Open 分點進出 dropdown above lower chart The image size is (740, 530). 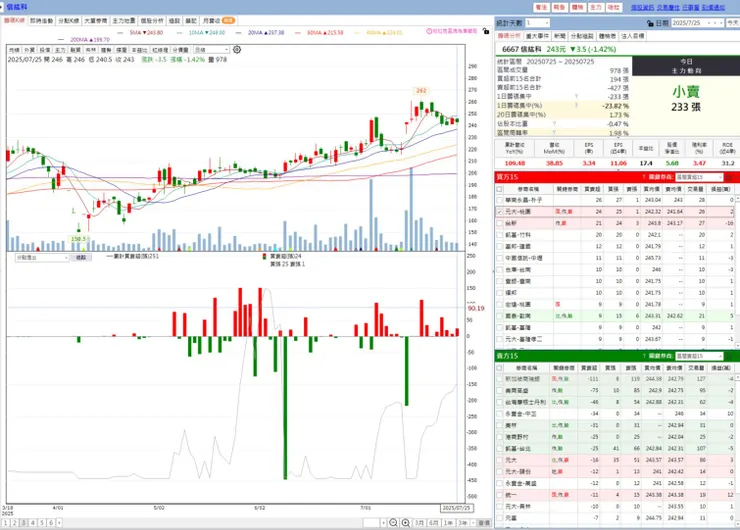[42, 257]
